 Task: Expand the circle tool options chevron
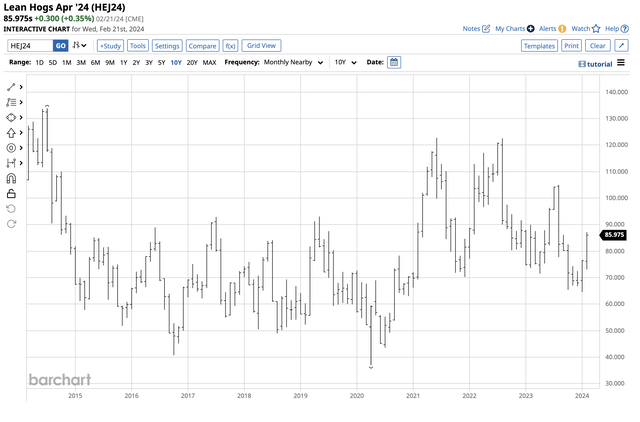(x=21, y=148)
